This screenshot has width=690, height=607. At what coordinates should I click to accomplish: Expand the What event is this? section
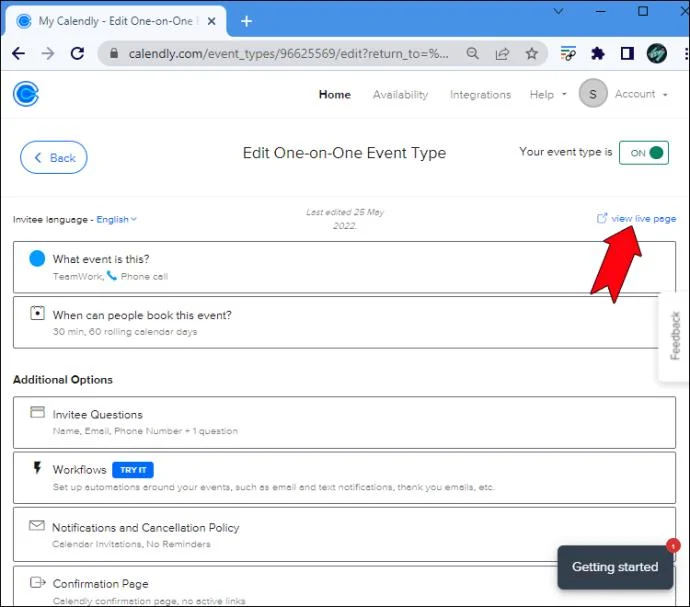click(x=344, y=267)
